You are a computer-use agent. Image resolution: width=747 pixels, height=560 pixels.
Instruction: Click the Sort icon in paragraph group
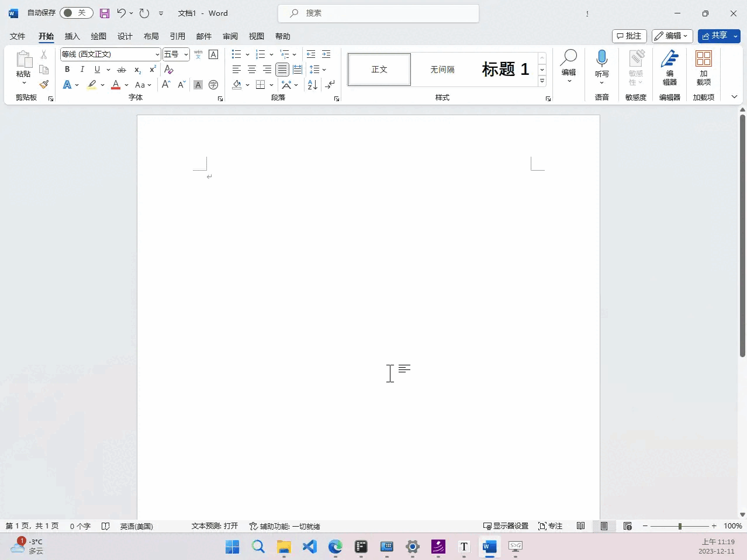click(x=313, y=85)
